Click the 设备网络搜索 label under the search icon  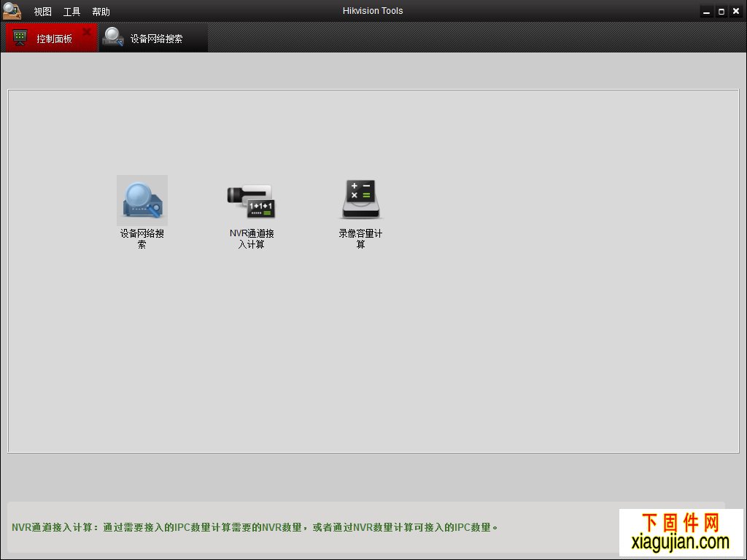[x=142, y=238]
